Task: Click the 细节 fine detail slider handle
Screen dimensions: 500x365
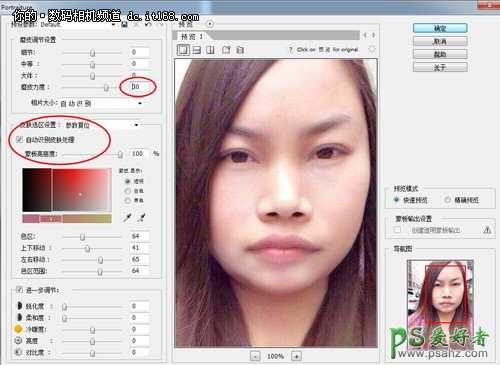Action: click(93, 53)
